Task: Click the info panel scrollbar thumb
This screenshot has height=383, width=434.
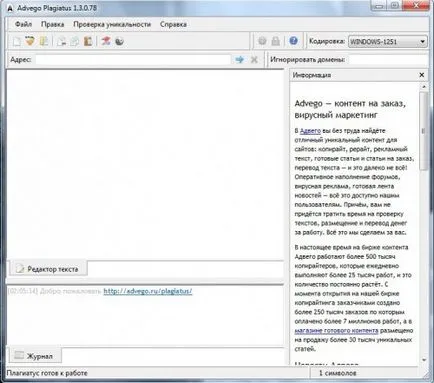Action: tap(424, 131)
